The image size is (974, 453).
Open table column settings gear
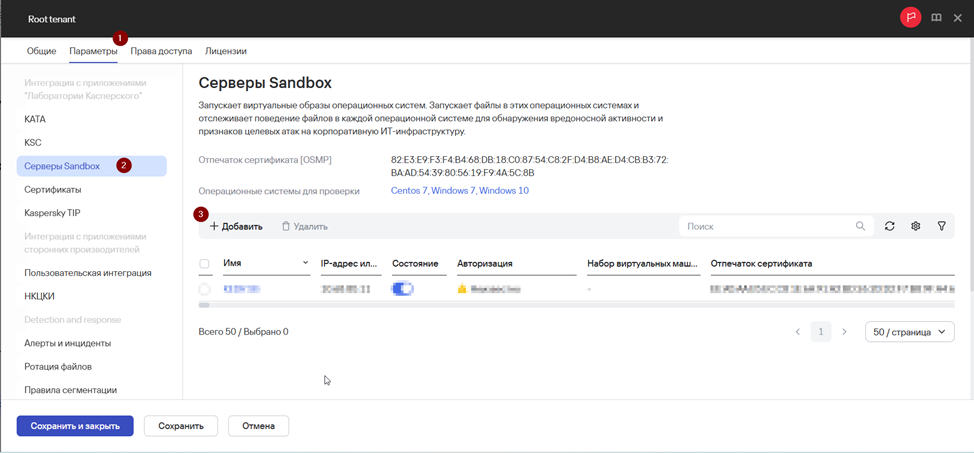pyautogui.click(x=915, y=226)
